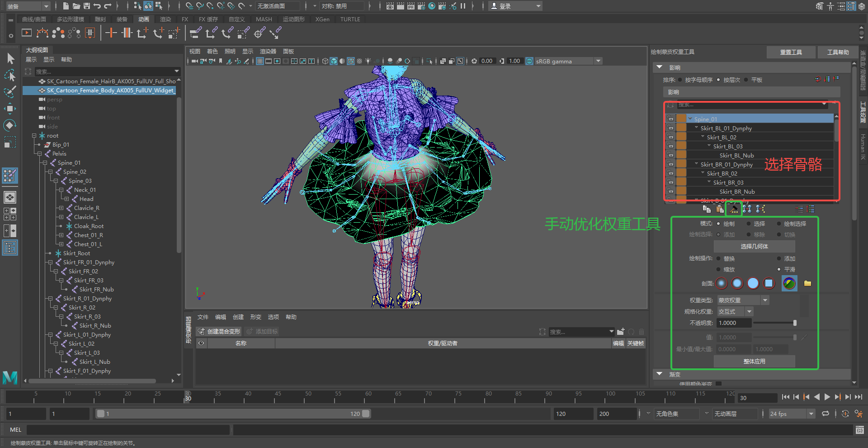Collapse Skirt_FR_01_Dynphy in outliner
868x448 pixels.
50,262
